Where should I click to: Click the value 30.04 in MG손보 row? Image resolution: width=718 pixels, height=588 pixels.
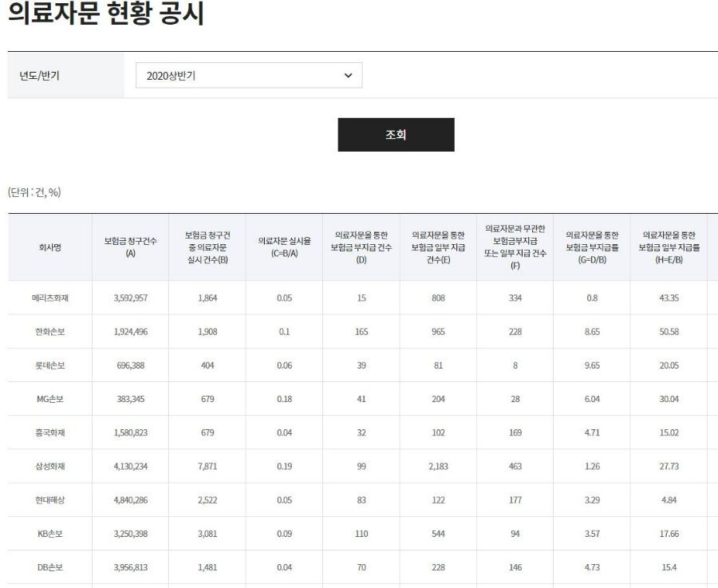(669, 399)
